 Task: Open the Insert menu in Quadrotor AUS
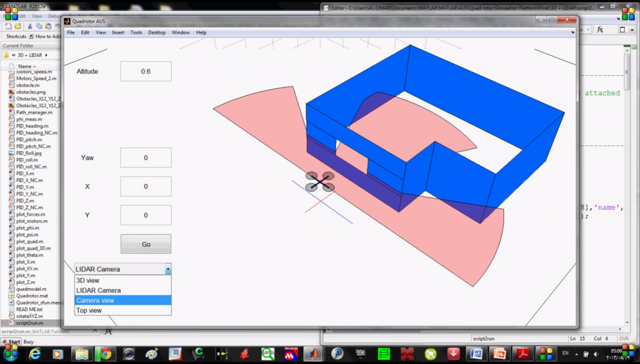[x=118, y=32]
